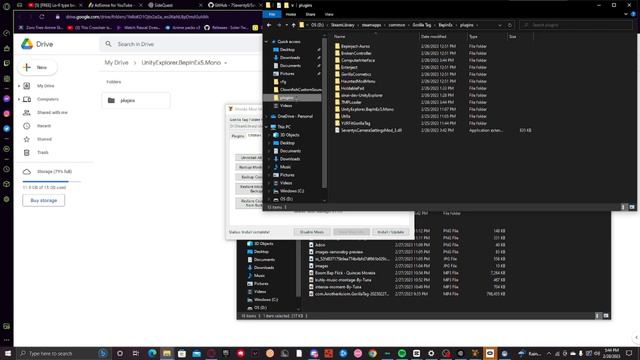Expand My Drive tree arrow
This screenshot has height=360, width=640.
(x=19, y=86)
